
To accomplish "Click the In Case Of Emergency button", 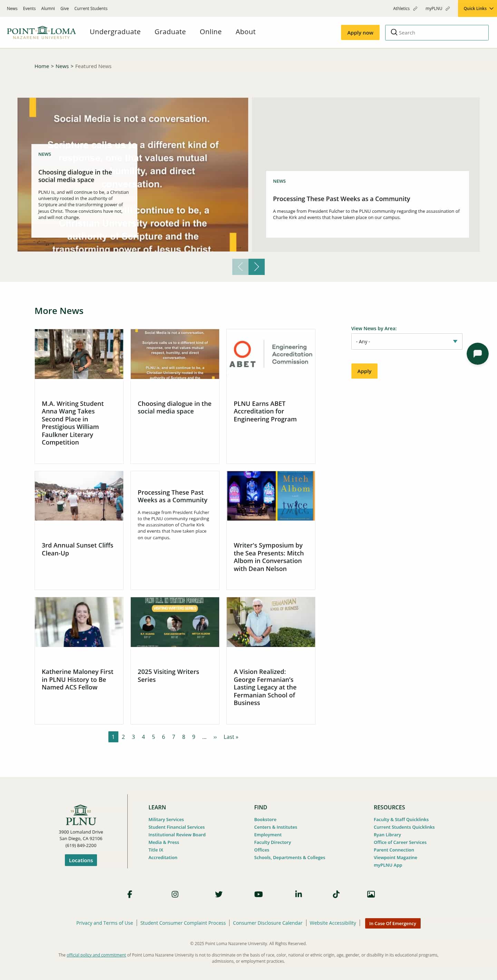I will 392,923.
